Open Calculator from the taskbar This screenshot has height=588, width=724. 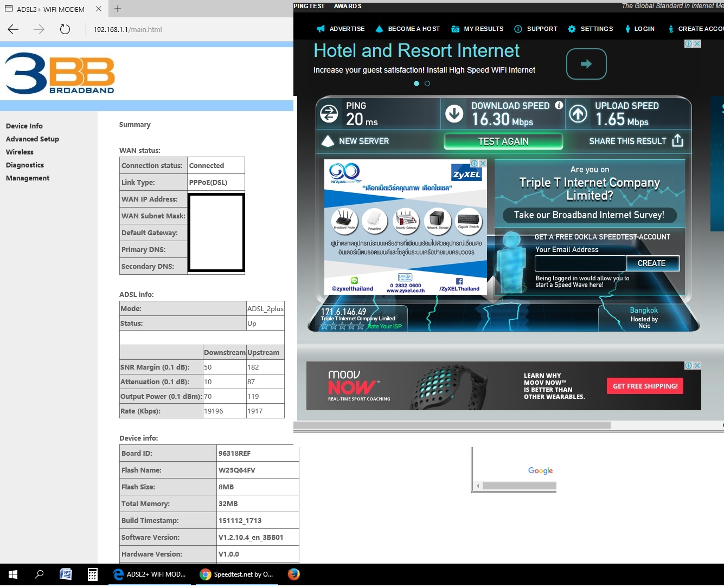pos(93,574)
